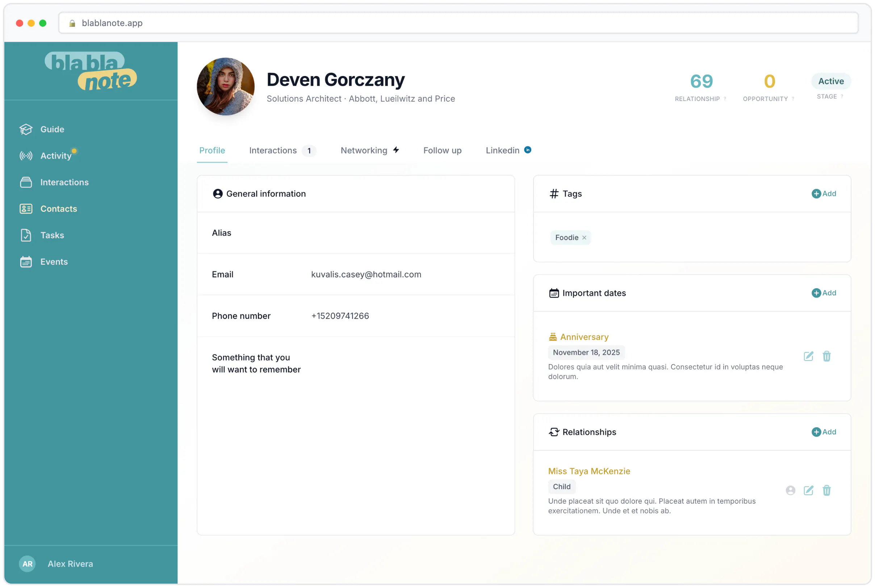This screenshot has height=588, width=875.
Task: Click the blabla note logo
Action: tap(91, 71)
